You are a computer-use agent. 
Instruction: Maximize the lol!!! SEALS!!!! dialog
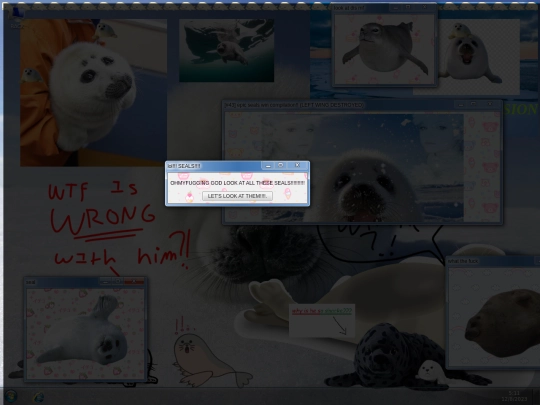281,166
